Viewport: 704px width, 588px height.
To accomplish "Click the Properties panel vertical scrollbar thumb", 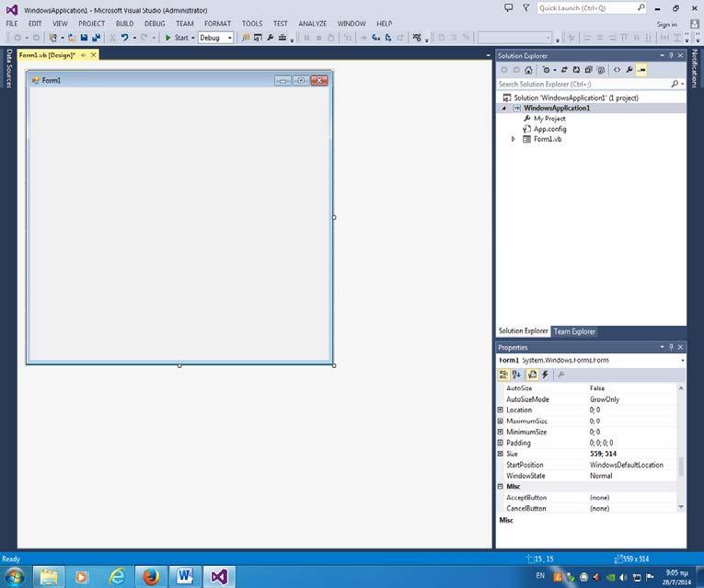I will coord(681,467).
